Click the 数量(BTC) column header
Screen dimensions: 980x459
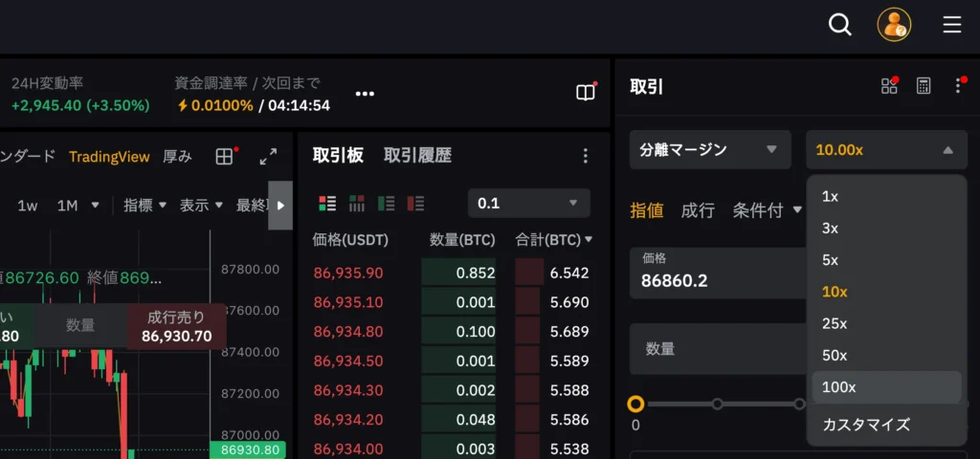point(462,240)
